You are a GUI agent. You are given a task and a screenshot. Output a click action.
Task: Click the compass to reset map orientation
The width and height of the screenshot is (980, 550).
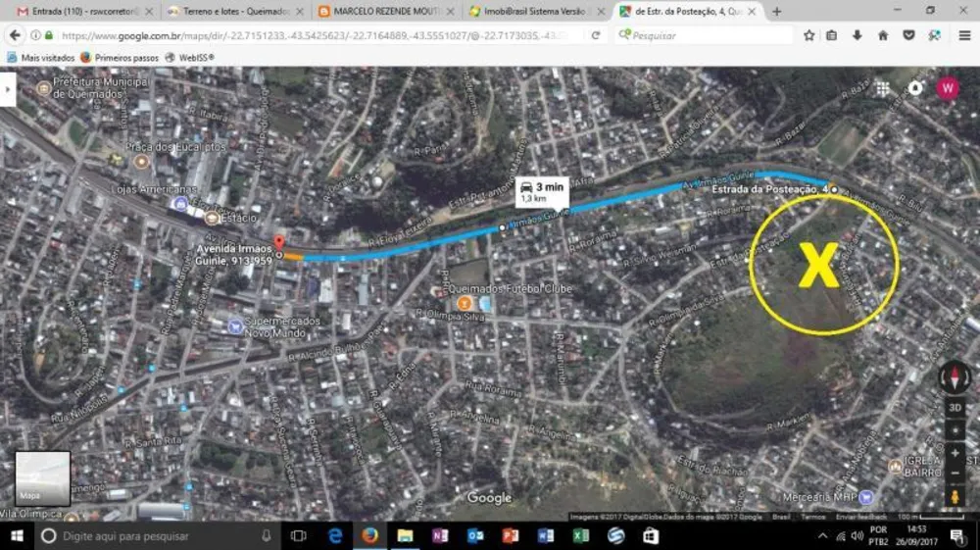pos(955,378)
